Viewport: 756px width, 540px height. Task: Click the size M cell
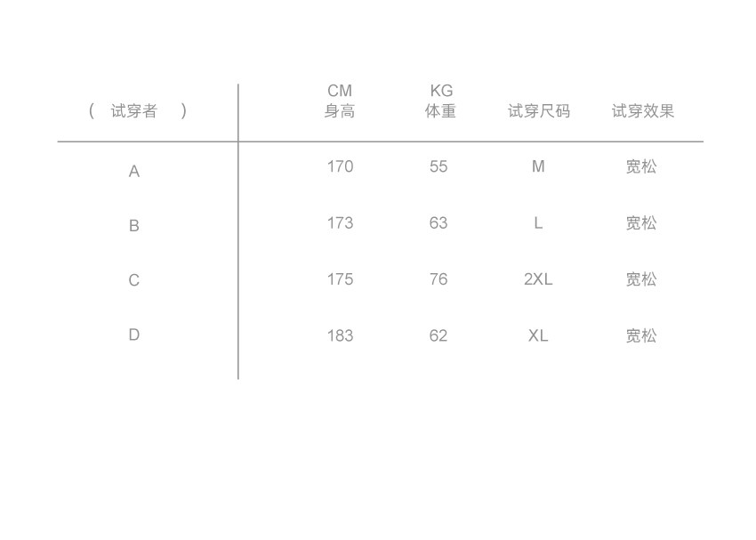click(538, 166)
